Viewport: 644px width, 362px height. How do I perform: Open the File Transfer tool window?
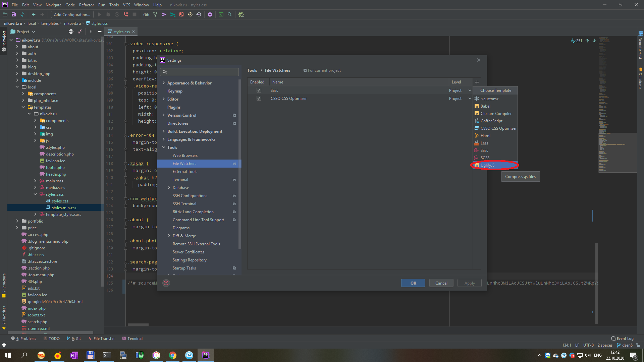[101, 339]
